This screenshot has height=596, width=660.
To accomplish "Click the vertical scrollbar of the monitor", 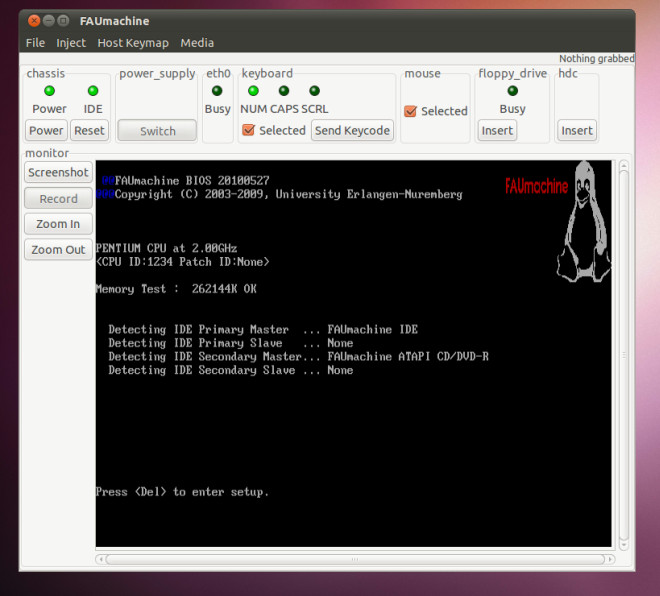I will point(624,355).
